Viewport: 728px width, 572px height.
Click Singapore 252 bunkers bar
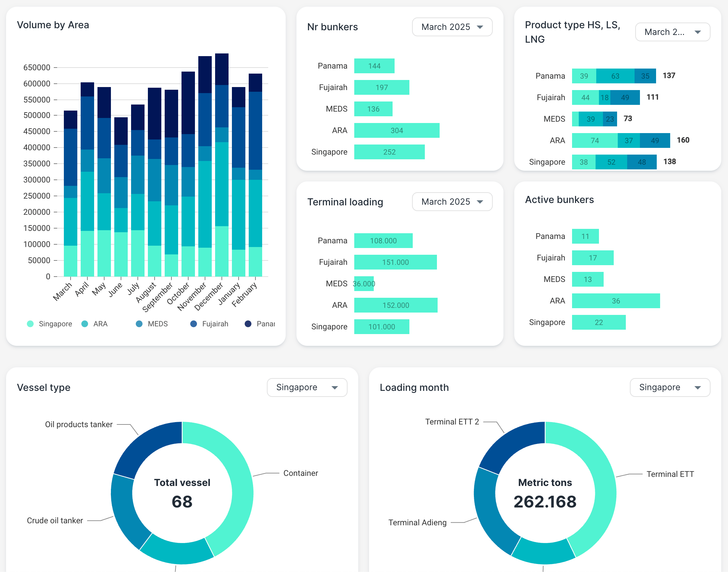point(389,152)
